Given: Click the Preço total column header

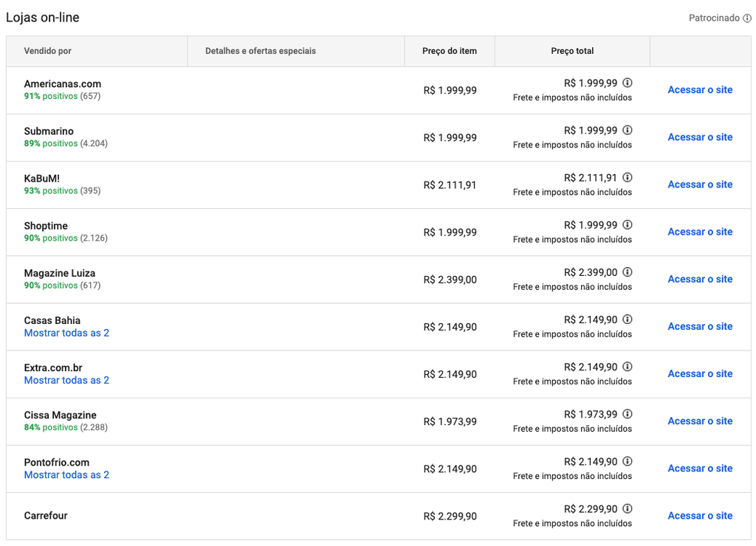Looking at the screenshot, I should click(572, 51).
